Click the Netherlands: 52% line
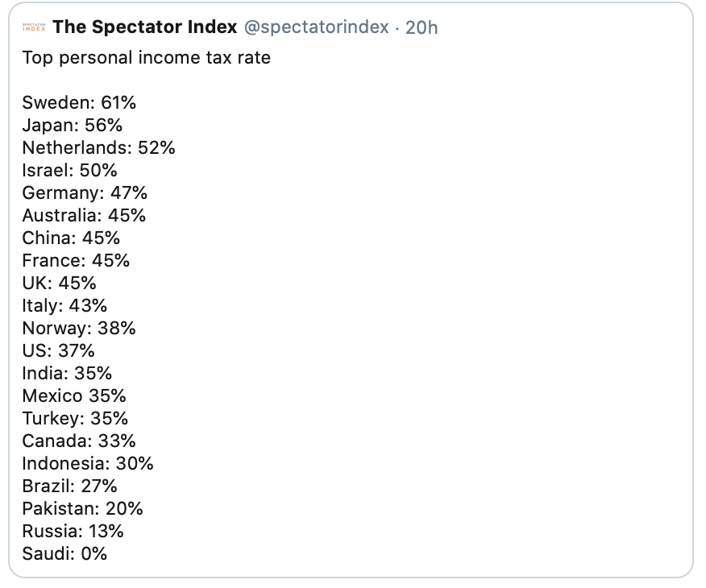 click(x=98, y=147)
